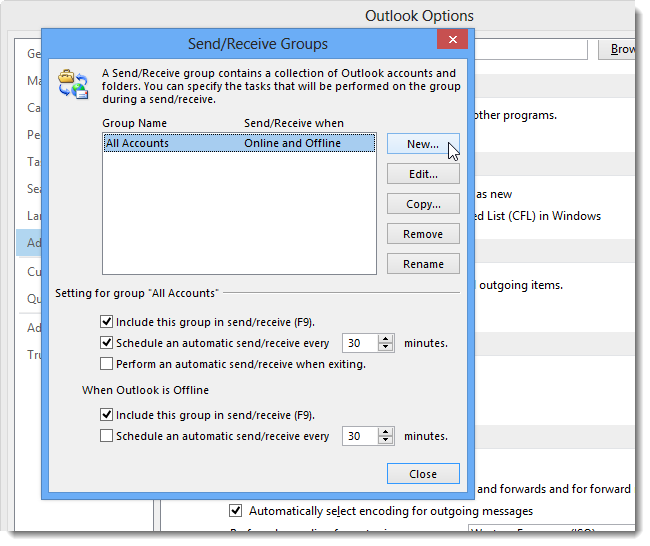
Task: Click the New... button
Action: click(x=423, y=144)
